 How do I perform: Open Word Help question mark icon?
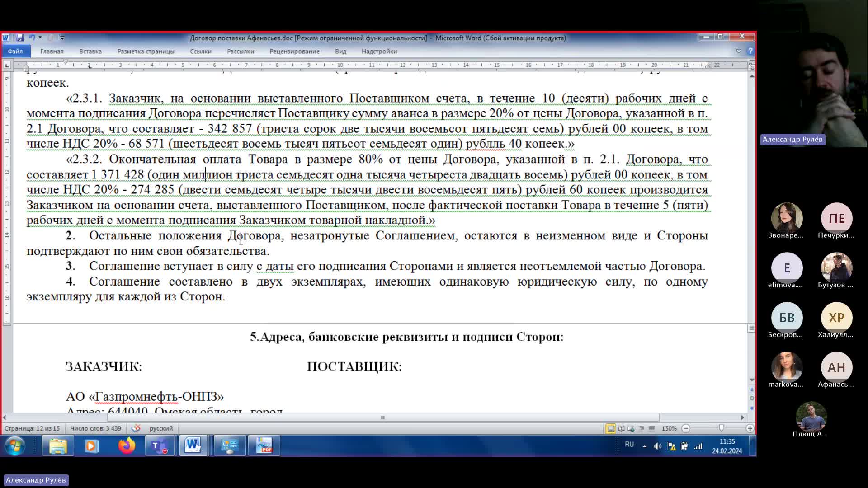[x=750, y=51]
